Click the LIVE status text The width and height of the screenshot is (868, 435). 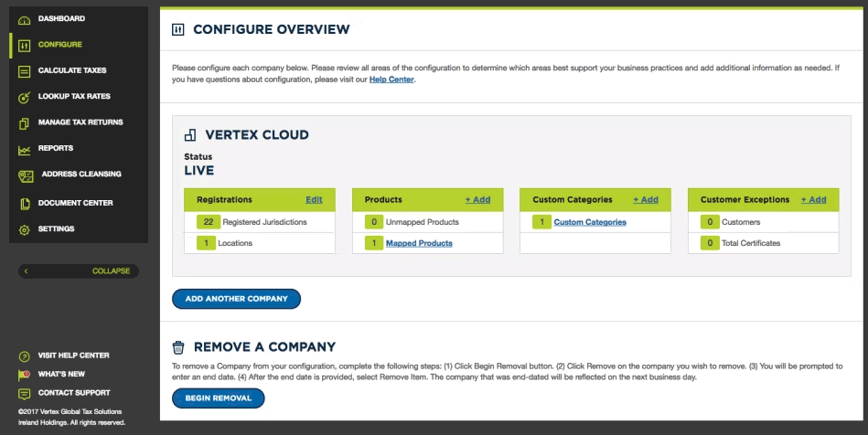pyautogui.click(x=199, y=171)
